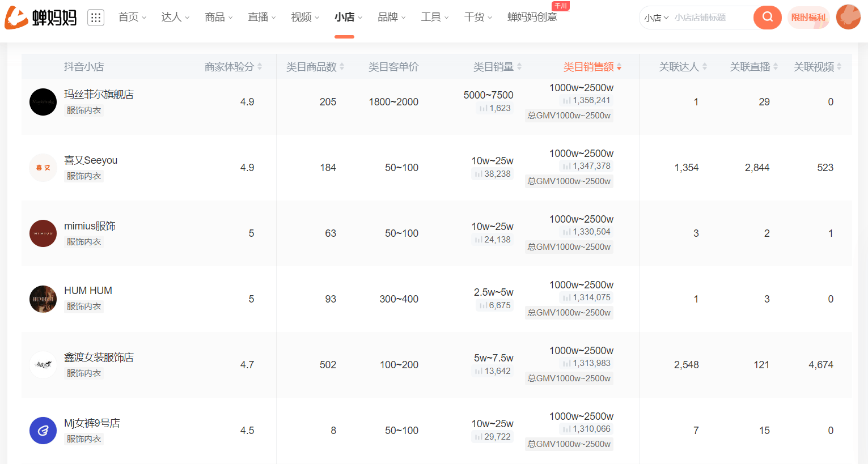Open 蝉妈妈创意 nav item
Image resolution: width=868 pixels, height=464 pixels.
click(532, 17)
